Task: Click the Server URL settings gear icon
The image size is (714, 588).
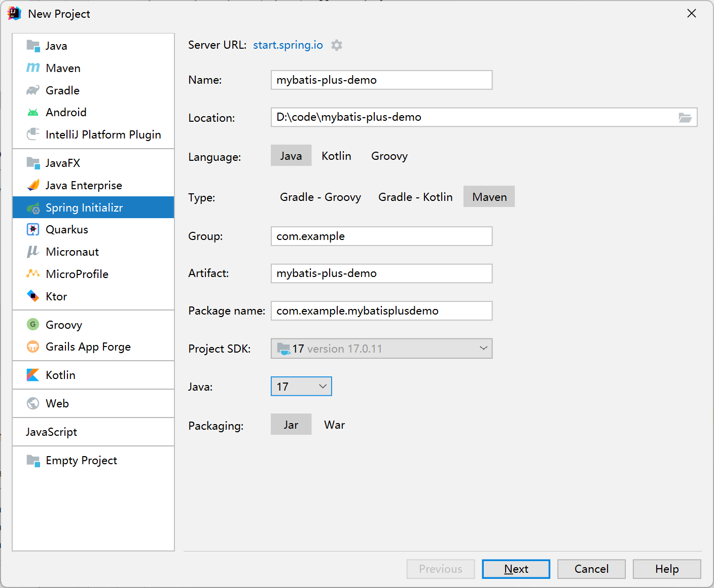Action: click(337, 45)
